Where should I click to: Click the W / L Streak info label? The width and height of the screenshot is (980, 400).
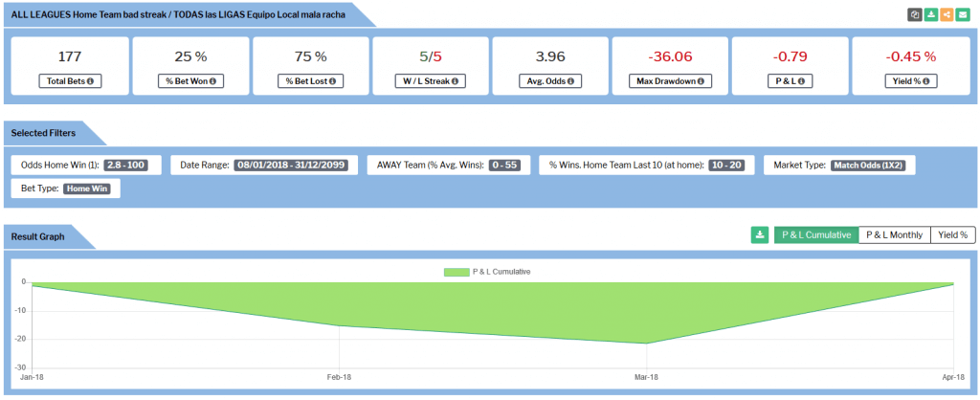click(430, 81)
